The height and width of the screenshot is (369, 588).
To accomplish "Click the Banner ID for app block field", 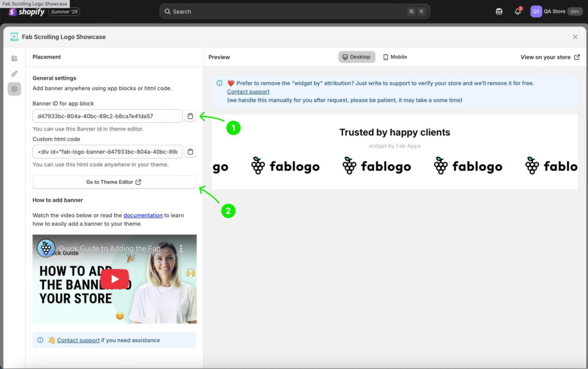I will [107, 116].
